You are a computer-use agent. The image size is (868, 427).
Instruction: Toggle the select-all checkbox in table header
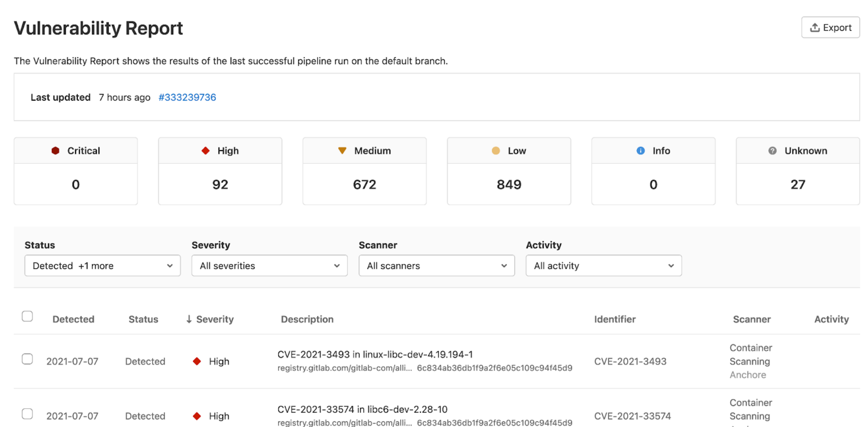click(x=27, y=316)
